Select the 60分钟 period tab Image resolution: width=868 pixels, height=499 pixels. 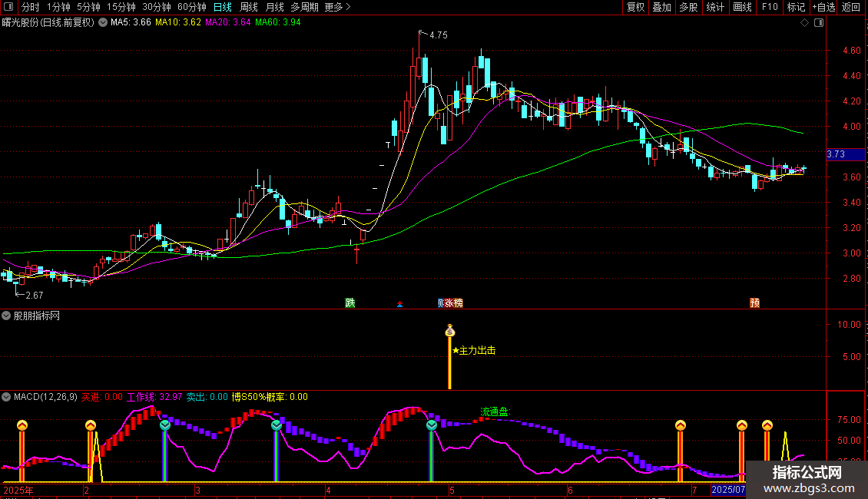(192, 7)
